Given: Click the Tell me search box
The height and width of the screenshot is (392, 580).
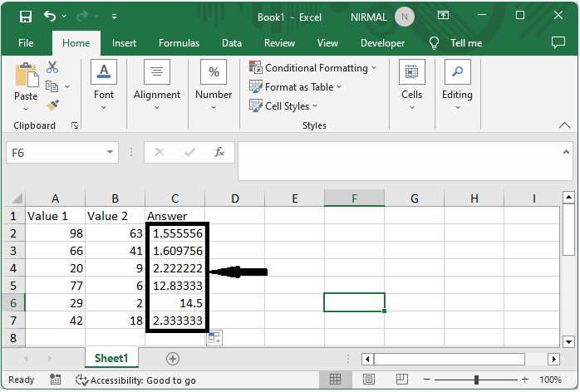Looking at the screenshot, I should tap(465, 43).
